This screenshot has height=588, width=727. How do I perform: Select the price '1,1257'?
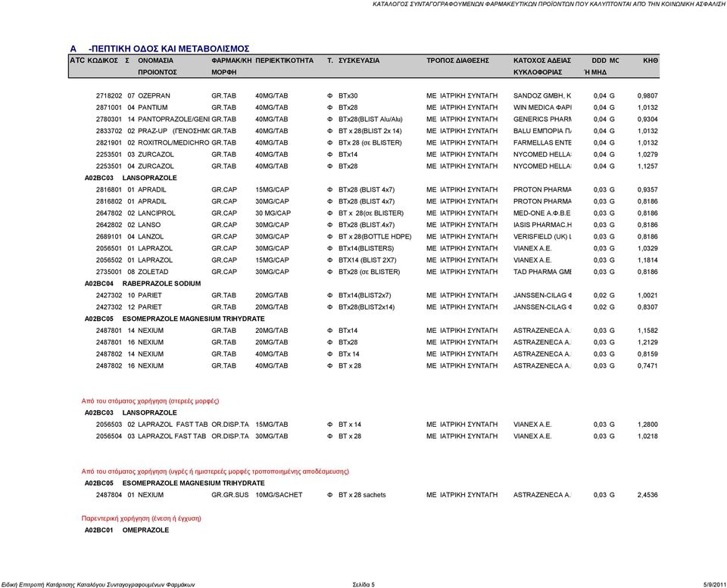[x=647, y=166]
